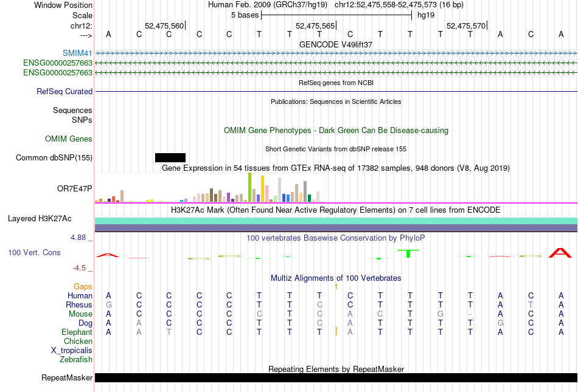Select the Human alignment row label
578x392 pixels.
coord(80,295)
